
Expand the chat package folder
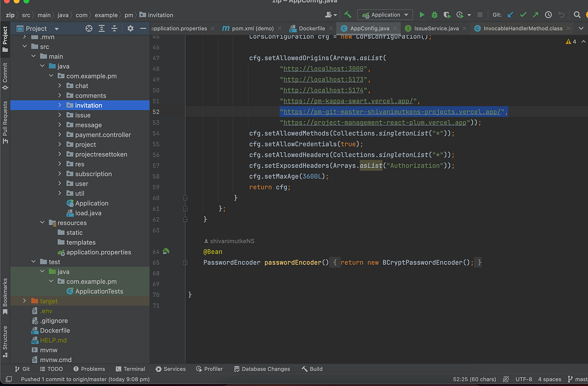[x=60, y=86]
